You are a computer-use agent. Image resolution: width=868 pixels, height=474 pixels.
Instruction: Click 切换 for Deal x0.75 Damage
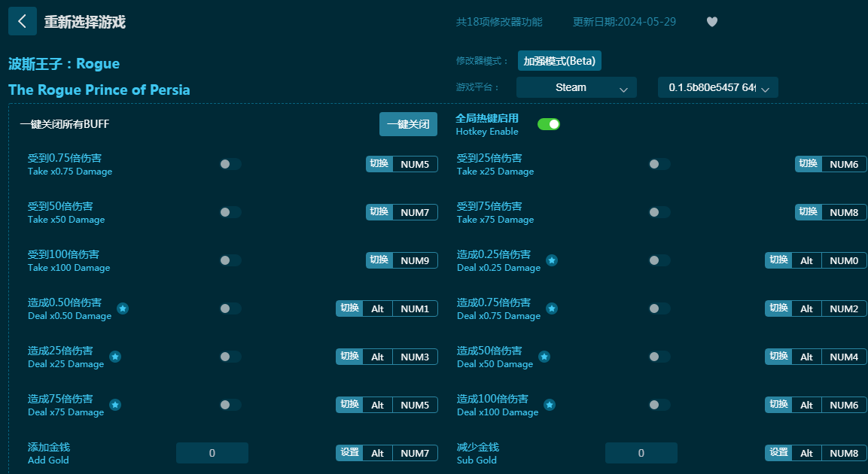click(x=778, y=308)
